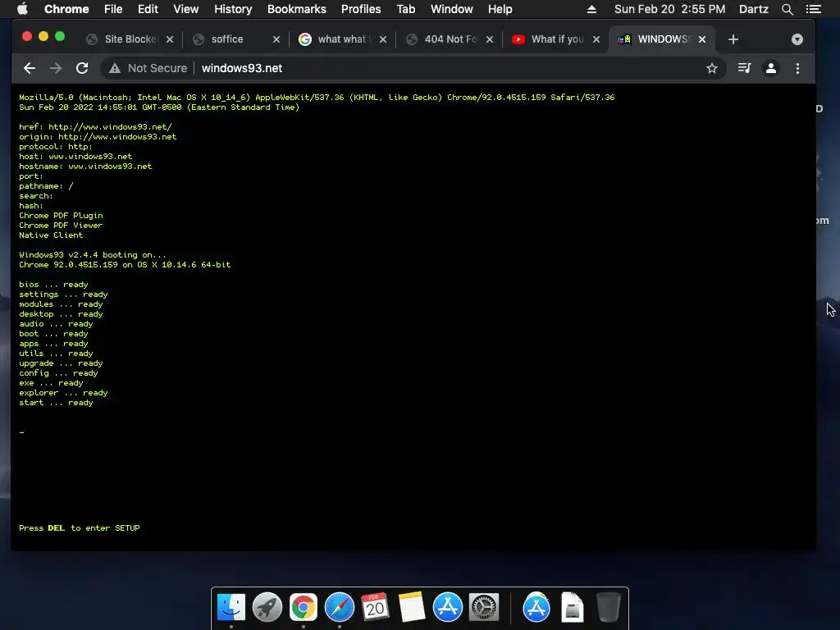The height and width of the screenshot is (630, 840).
Task: Close the 404 Not Found tab
Action: 490,39
